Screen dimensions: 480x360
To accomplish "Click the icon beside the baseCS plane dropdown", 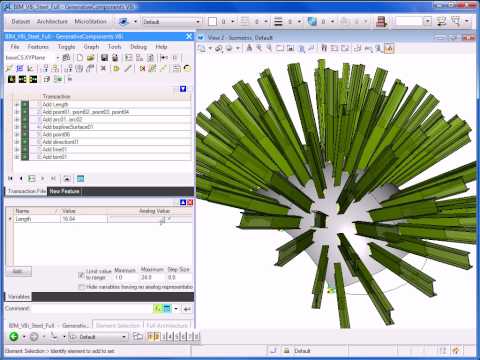I will (66, 58).
